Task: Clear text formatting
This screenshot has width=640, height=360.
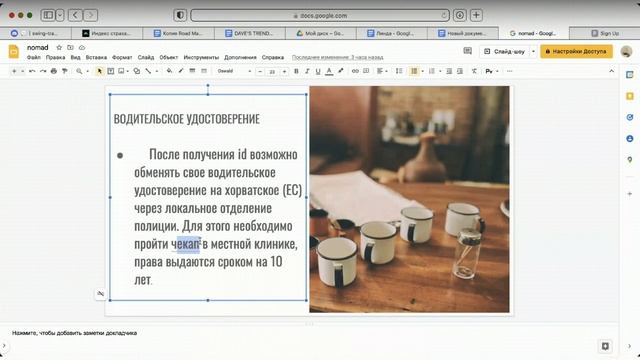Action: click(x=474, y=71)
